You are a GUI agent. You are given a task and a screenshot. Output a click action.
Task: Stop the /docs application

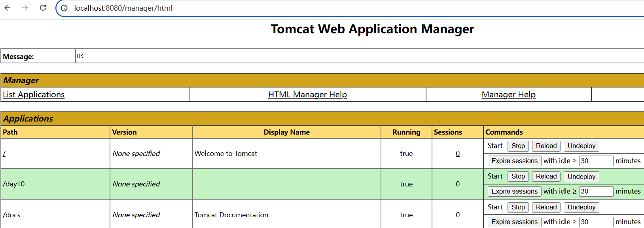coord(518,207)
